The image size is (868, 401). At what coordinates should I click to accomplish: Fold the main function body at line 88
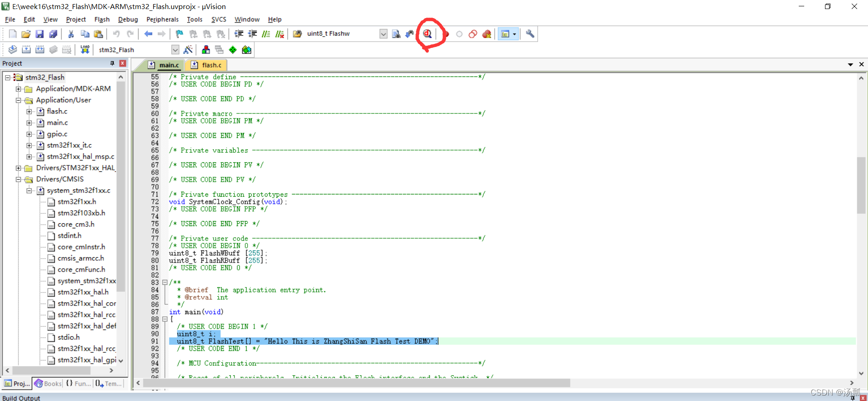[165, 319]
